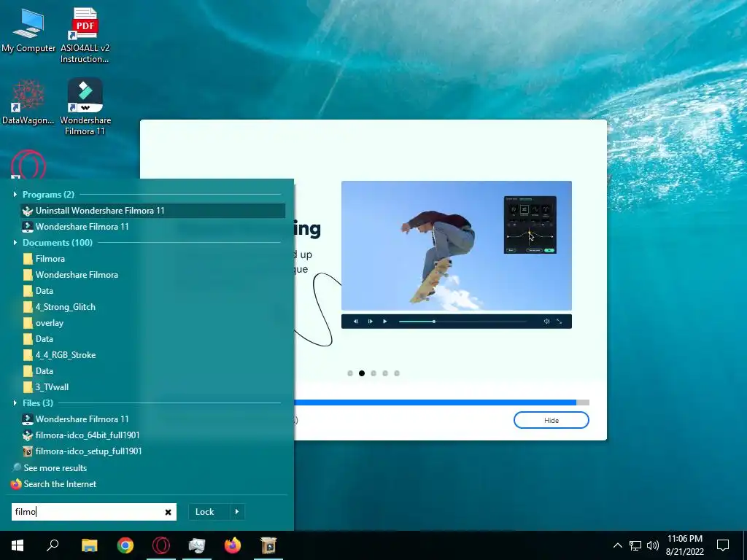Open Opera from taskbar

pos(161,545)
